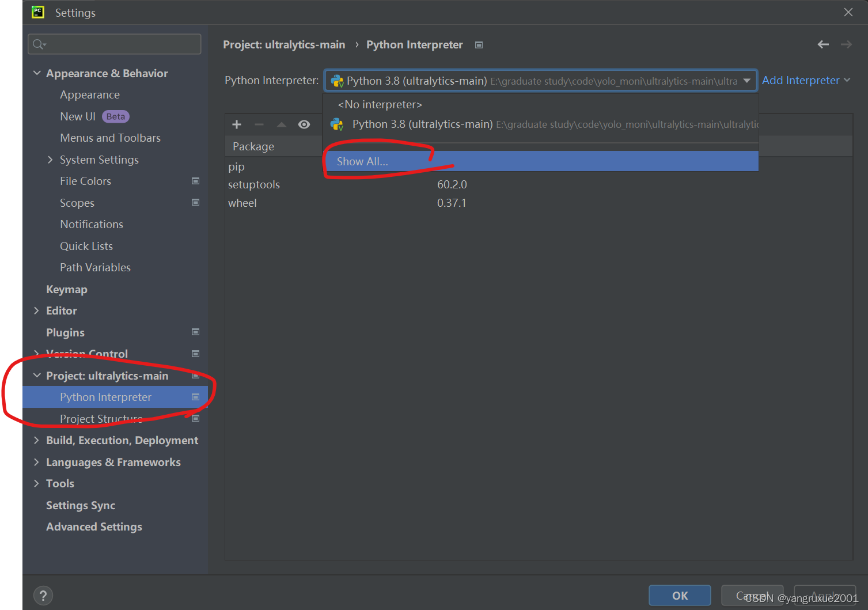Click the upgrade package up-arrow icon
Screen dimensions: 868x610
coord(282,124)
